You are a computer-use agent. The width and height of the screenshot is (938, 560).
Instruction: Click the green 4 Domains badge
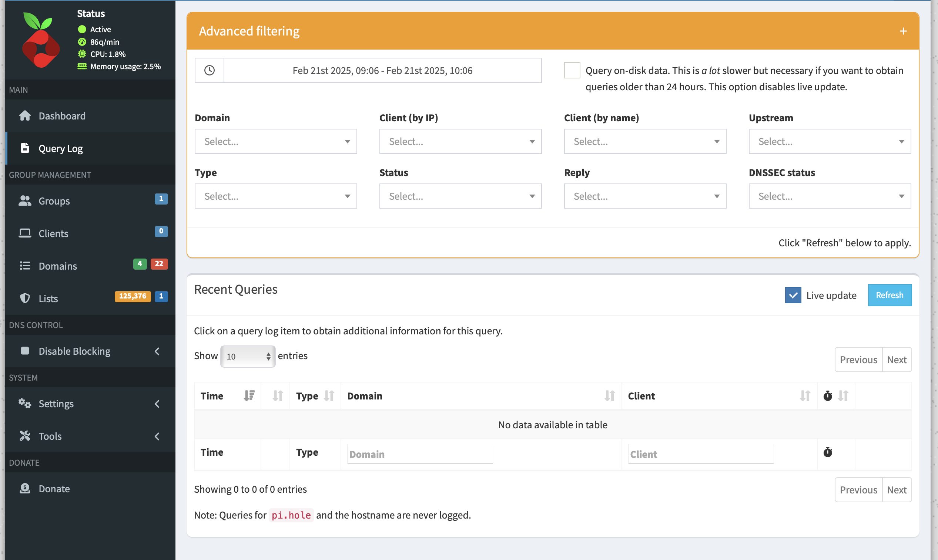coord(140,263)
